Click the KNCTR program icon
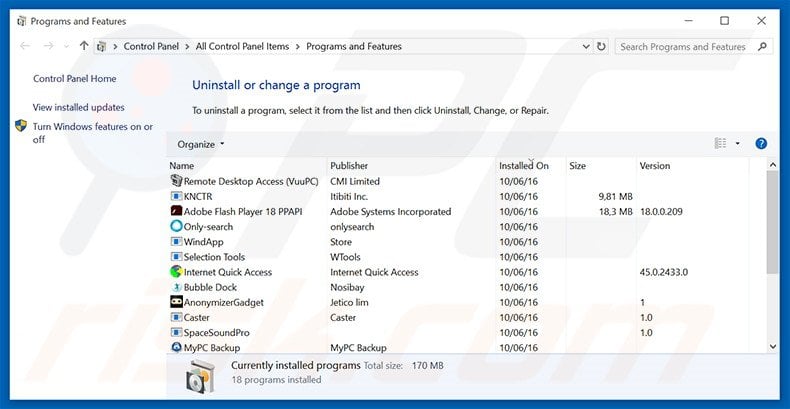This screenshot has width=790, height=409. point(176,196)
